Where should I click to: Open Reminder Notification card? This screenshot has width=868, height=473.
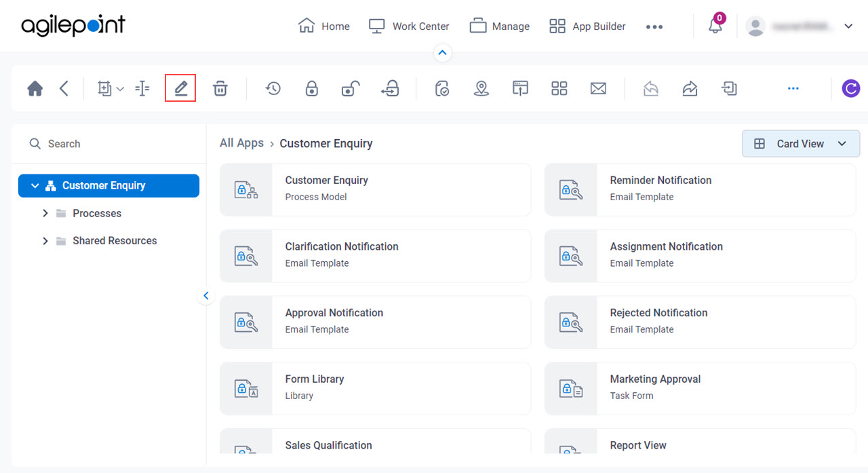(700, 189)
